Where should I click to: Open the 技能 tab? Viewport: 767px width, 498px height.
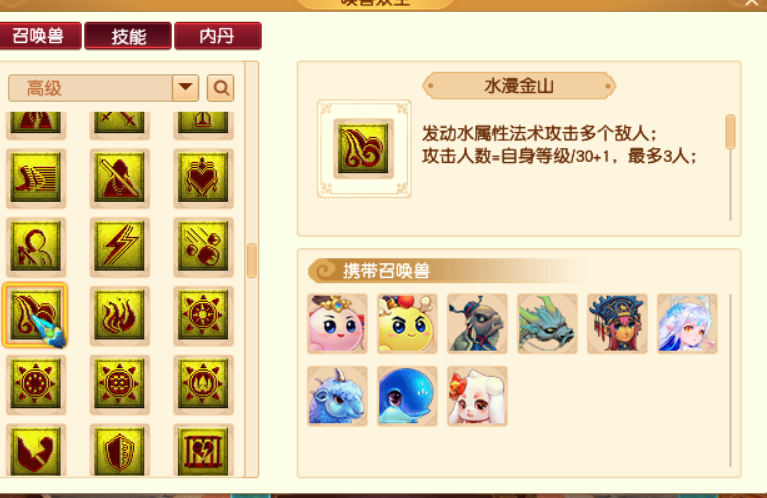[128, 36]
